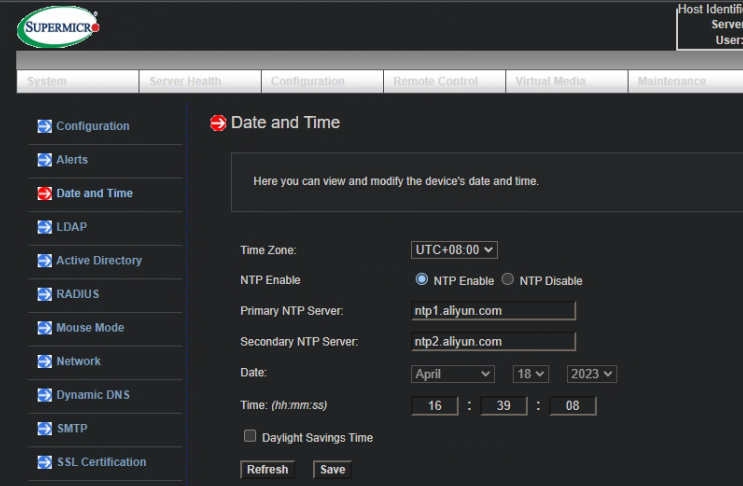This screenshot has height=486, width=743.
Task: Click the 'Time Zone:' label text
Action: pyautogui.click(x=268, y=250)
